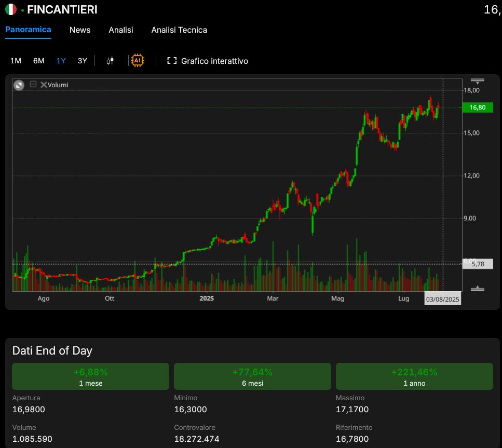Click the fullscreen brackets icon
502x448 pixels.
click(172, 61)
